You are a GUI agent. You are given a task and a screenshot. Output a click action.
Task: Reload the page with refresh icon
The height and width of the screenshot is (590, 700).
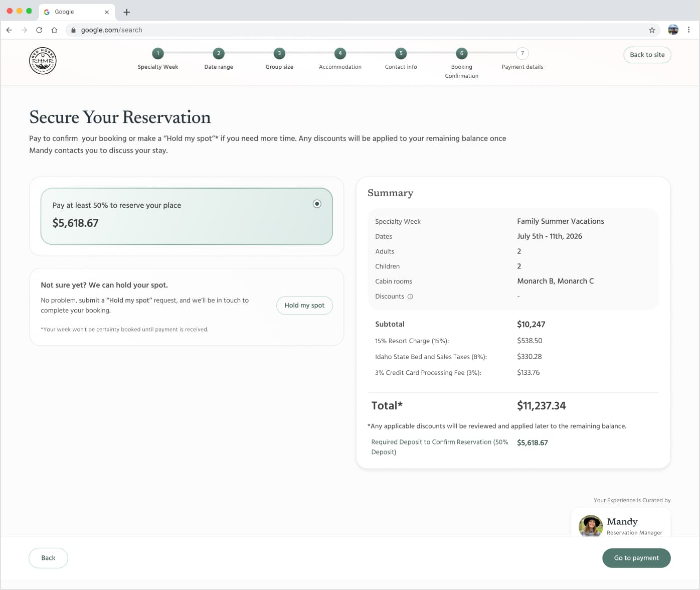(39, 30)
